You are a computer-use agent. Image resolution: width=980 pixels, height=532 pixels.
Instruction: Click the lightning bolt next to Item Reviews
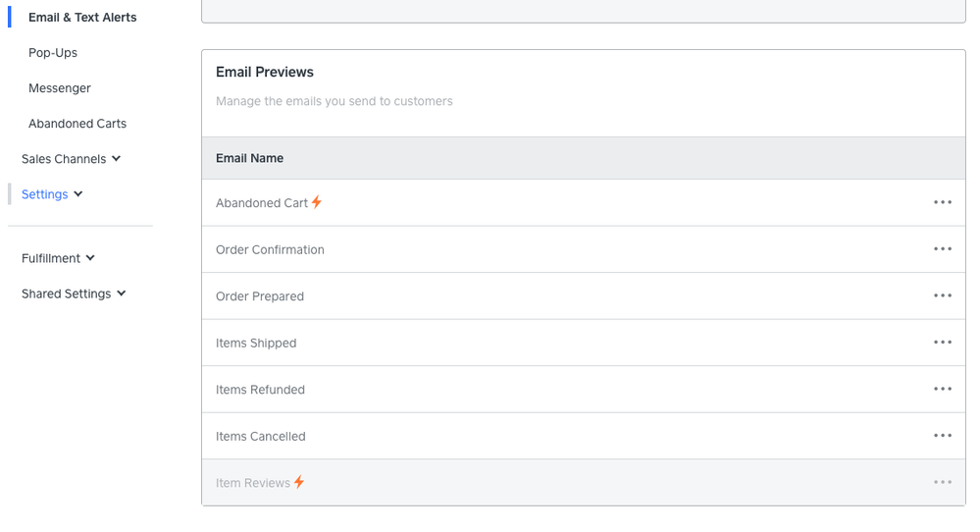[299, 482]
